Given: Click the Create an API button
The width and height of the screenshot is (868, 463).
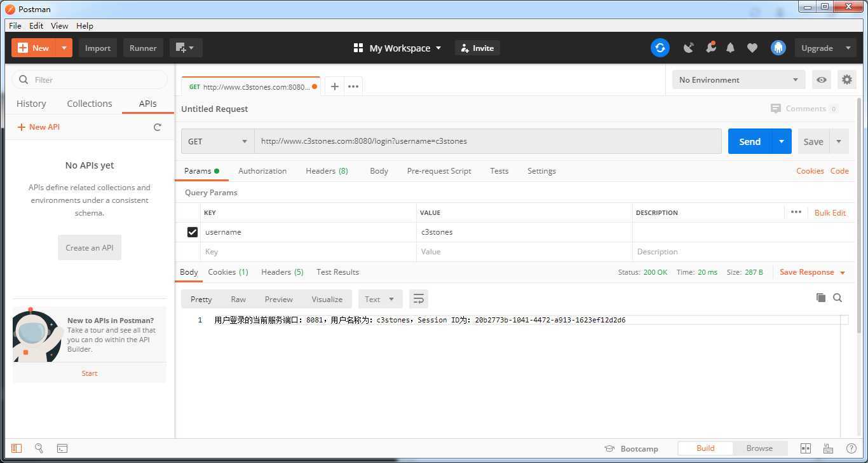Looking at the screenshot, I should pos(90,248).
